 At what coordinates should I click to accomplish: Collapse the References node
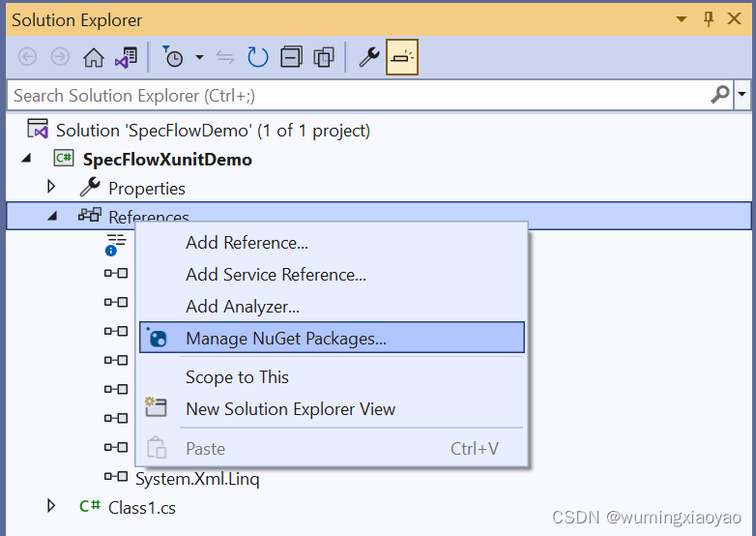point(52,216)
